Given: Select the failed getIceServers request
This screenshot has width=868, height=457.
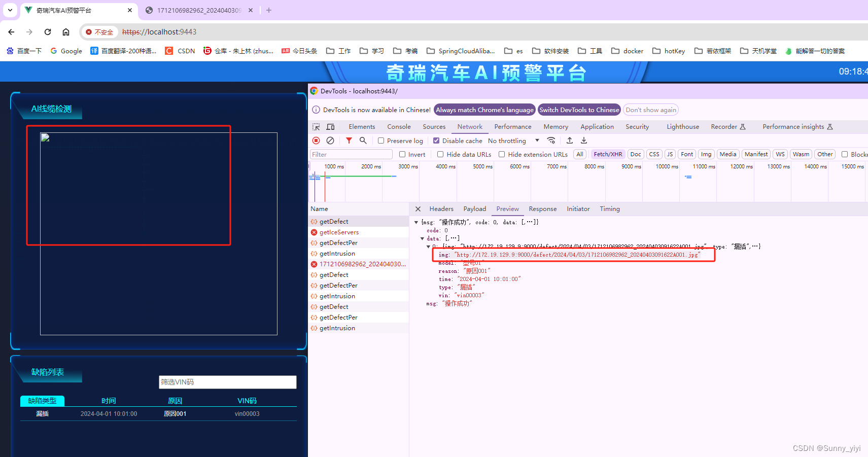Looking at the screenshot, I should point(359,232).
